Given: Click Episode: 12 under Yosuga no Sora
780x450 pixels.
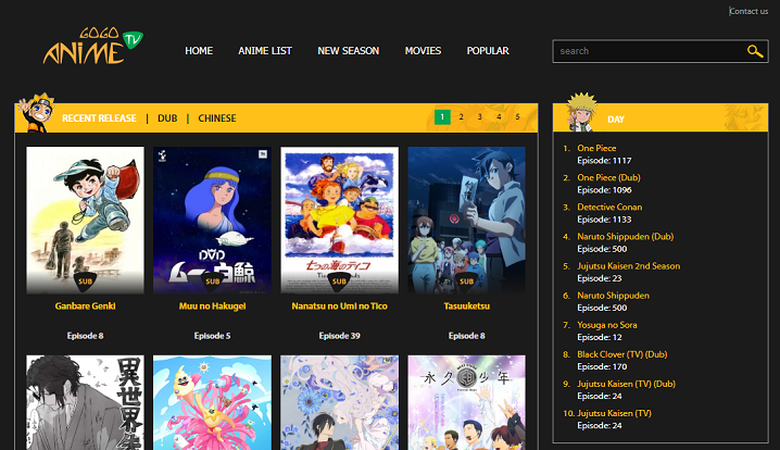Looking at the screenshot, I should click(599, 337).
